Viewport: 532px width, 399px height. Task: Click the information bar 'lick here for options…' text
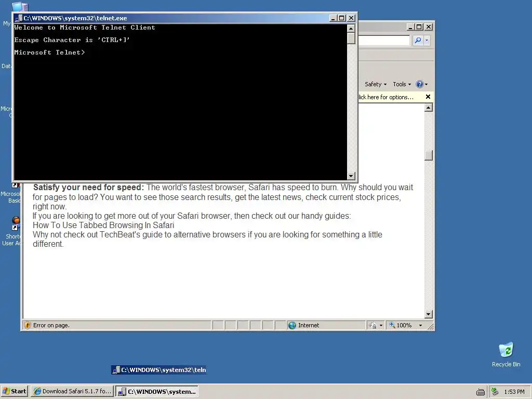(x=386, y=97)
